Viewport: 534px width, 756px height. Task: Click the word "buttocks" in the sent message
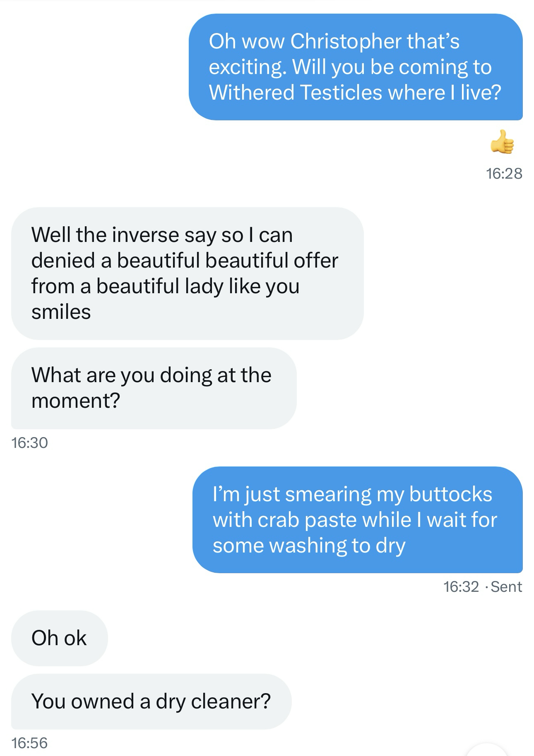click(450, 494)
